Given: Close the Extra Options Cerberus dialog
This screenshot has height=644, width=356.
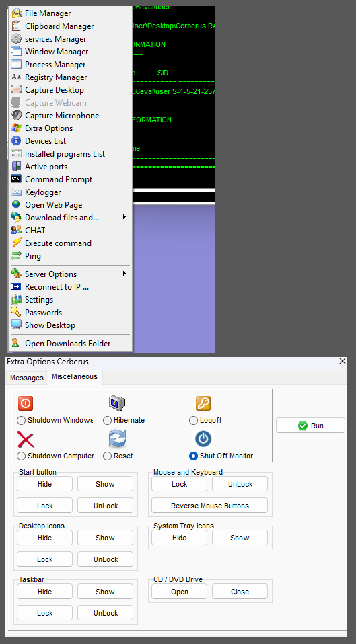Looking at the screenshot, I should tap(343, 362).
